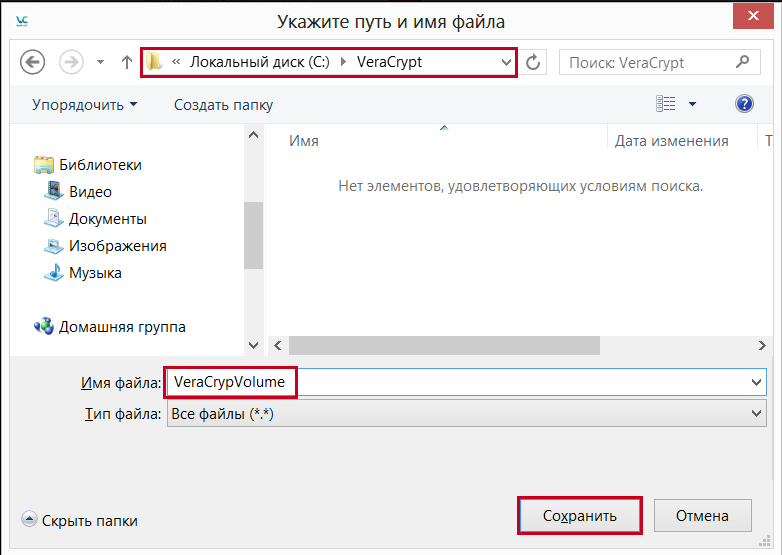Open the Упорядочить menu
Viewport: 782px width, 555px height.
[x=84, y=105]
